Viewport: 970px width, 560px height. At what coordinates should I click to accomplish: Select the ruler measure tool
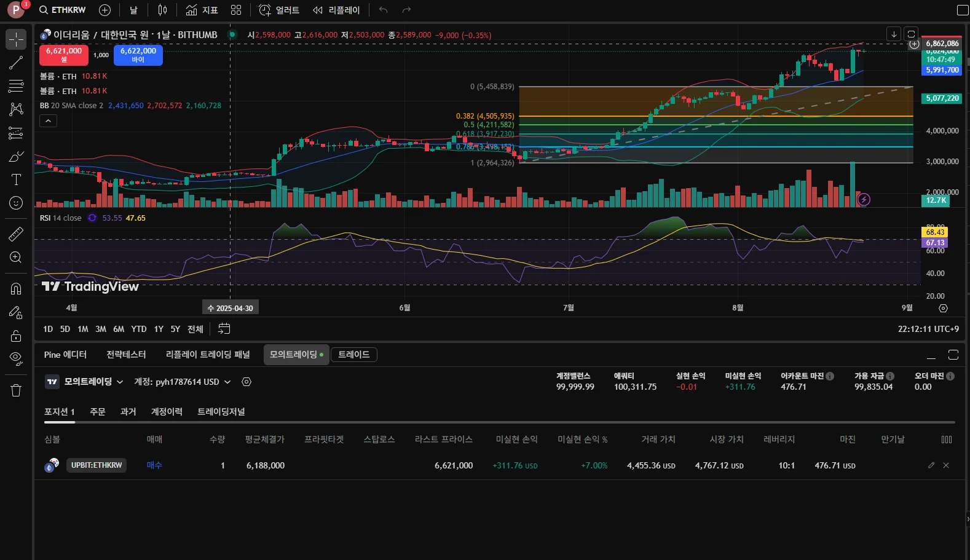(16, 234)
